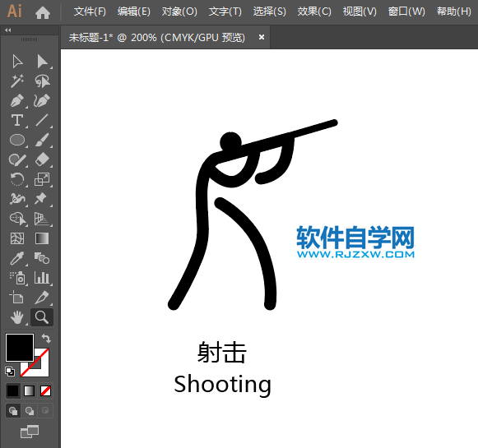Apply Gradient mode button
Screen dimensions: 478x448
pos(30,391)
